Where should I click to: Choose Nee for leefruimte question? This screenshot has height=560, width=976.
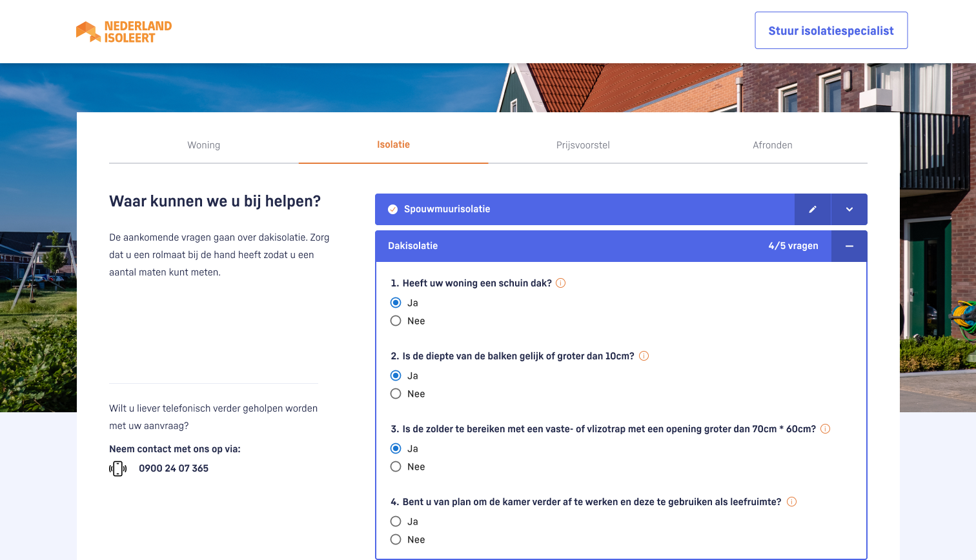pyautogui.click(x=396, y=539)
